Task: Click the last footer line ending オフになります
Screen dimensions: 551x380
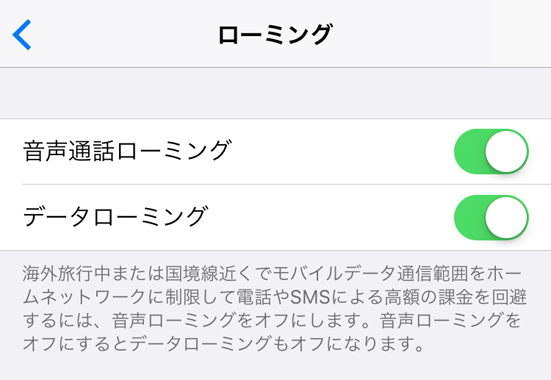Action: pyautogui.click(x=223, y=344)
